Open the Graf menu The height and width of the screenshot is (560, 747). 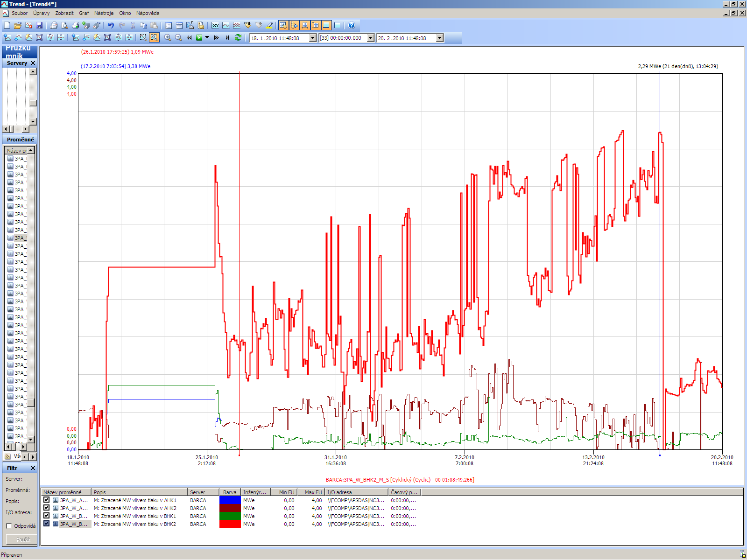(x=84, y=13)
